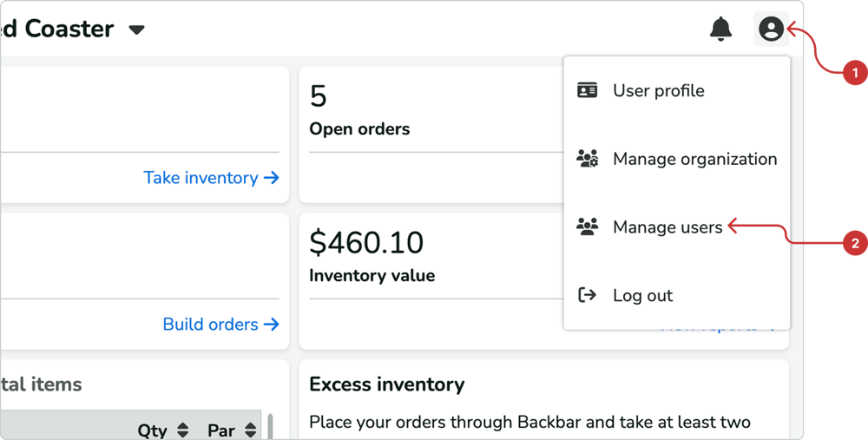
Task: Click the 5 open orders count
Action: click(319, 96)
